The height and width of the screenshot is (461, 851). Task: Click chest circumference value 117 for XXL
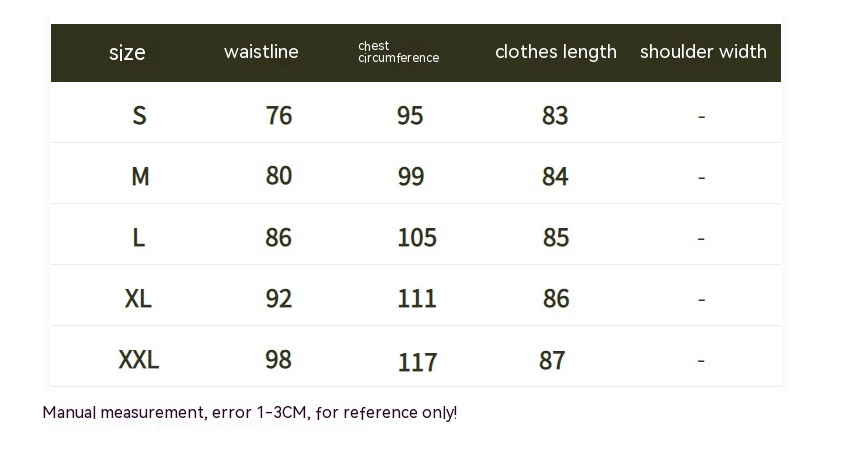coord(417,361)
